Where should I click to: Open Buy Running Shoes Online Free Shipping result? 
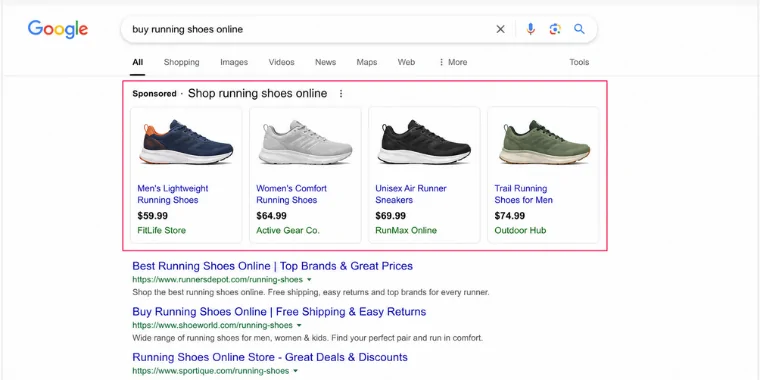click(279, 312)
